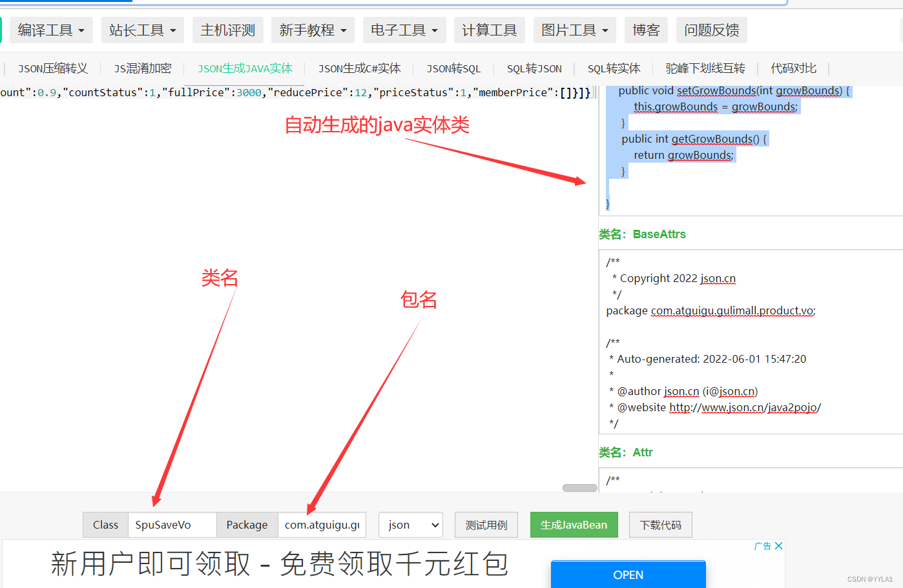
Task: Expand the 新手教程 dropdown menu
Action: tap(313, 30)
